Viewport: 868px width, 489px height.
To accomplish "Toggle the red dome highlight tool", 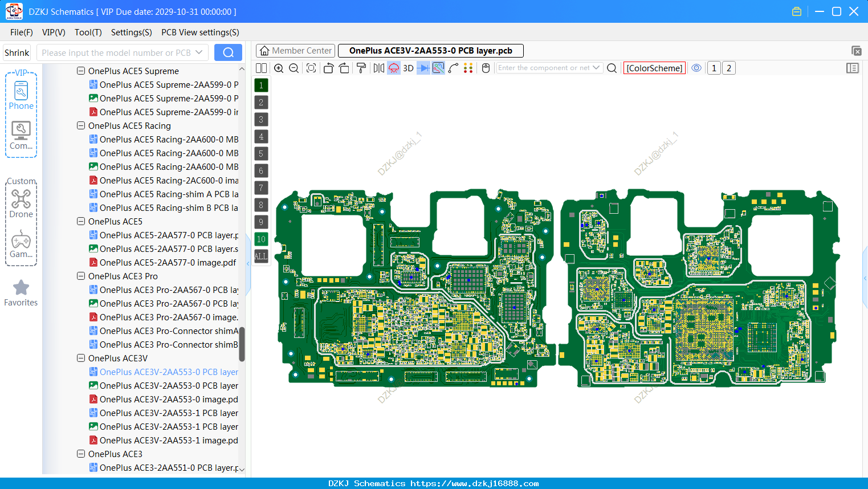I will pos(394,68).
